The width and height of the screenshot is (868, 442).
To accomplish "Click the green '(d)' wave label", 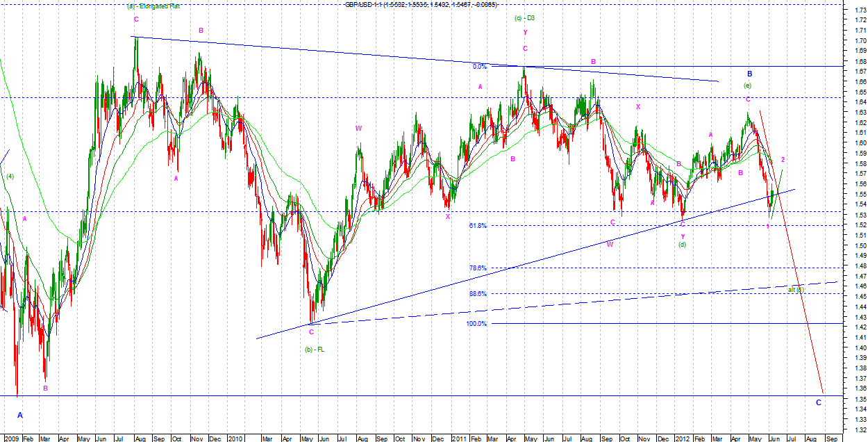I will coord(683,245).
